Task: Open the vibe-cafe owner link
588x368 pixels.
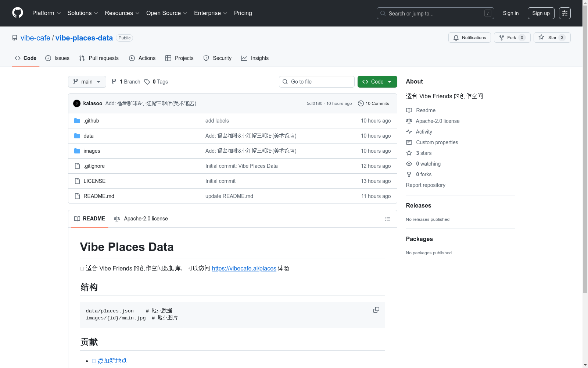Action: (35, 38)
